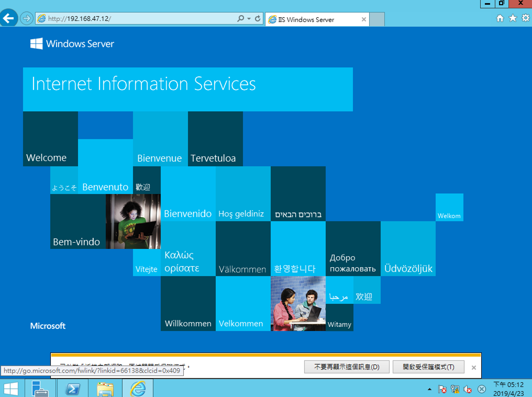The width and height of the screenshot is (532, 397).
Task: Click the Welkom tile
Action: (x=449, y=207)
